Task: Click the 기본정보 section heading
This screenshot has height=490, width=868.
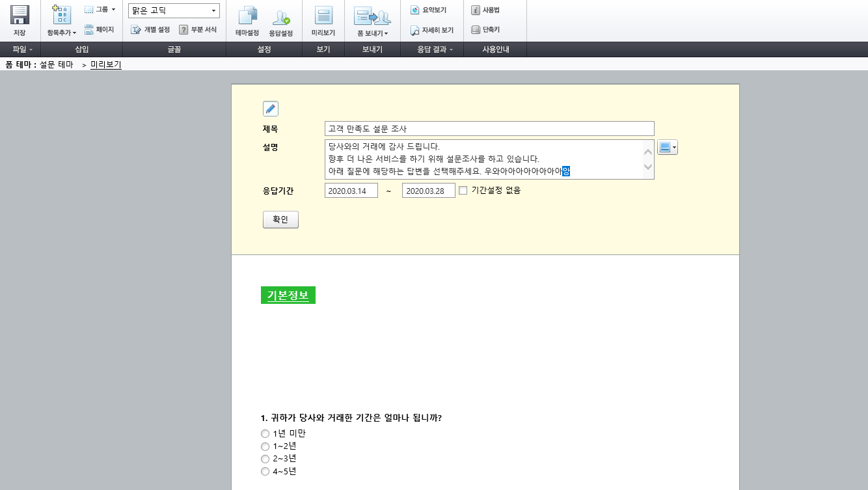Action: pos(288,295)
